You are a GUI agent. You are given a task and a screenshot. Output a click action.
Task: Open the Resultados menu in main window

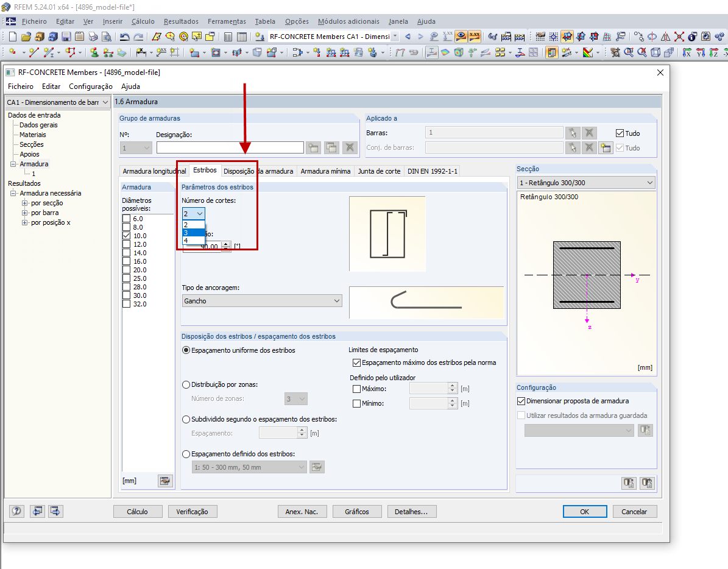click(x=181, y=21)
